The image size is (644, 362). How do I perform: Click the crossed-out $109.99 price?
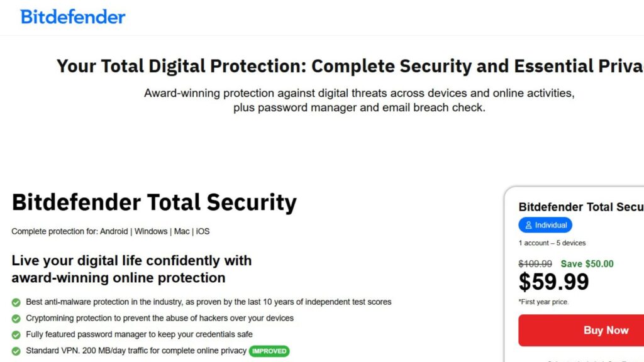[x=535, y=264]
